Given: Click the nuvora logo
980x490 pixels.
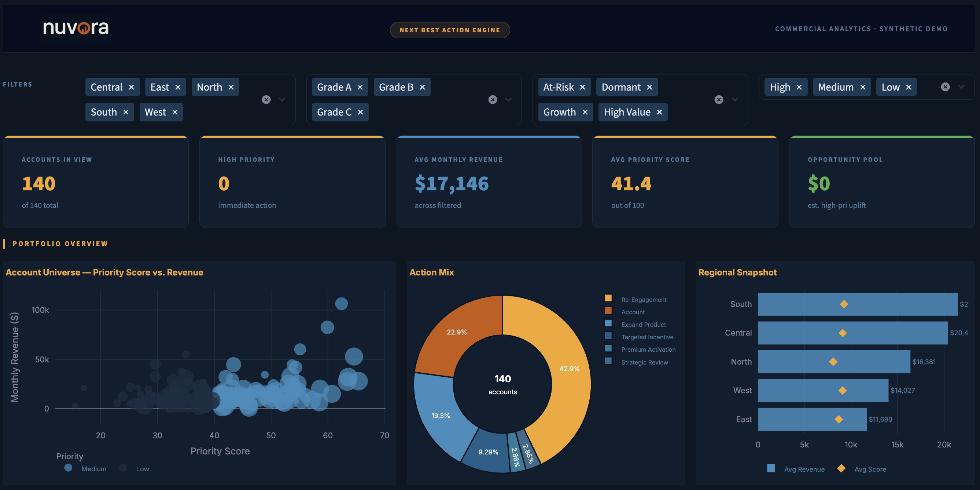Looking at the screenshot, I should [76, 28].
